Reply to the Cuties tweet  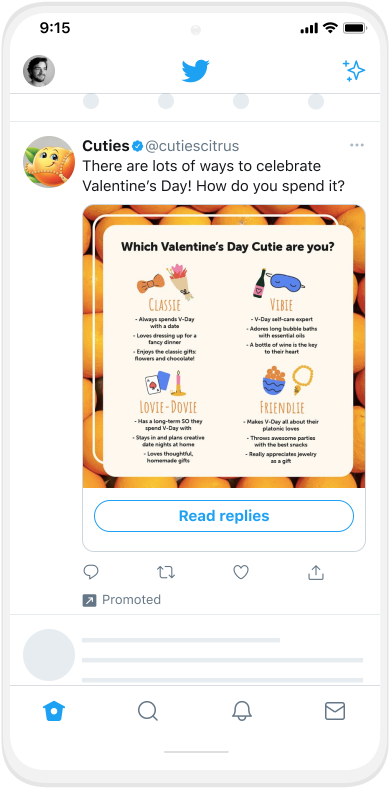pos(90,572)
